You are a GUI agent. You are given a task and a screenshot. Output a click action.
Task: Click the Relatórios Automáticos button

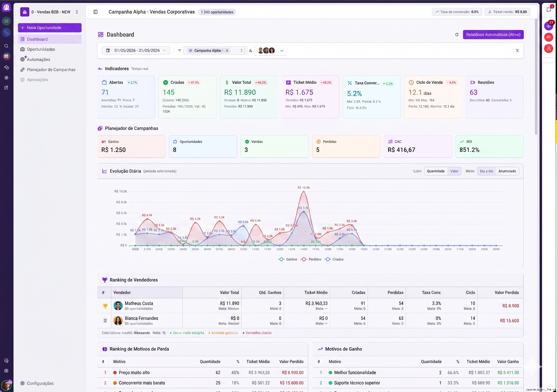pyautogui.click(x=493, y=35)
